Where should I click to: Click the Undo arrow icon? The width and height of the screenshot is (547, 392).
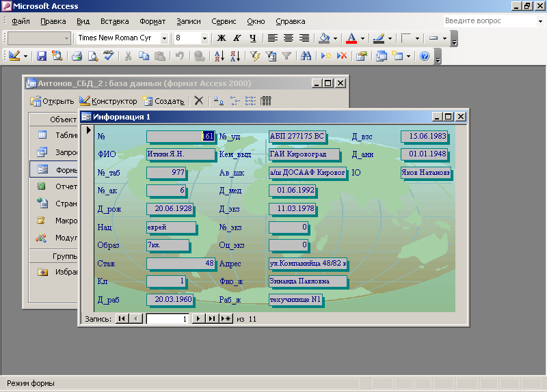180,56
